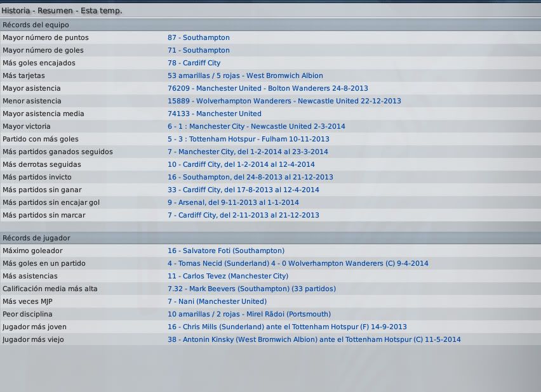Viewport: 541px width, 392px height.
Task: Select the 'Más goles en un partido' label
Action: coord(44,263)
